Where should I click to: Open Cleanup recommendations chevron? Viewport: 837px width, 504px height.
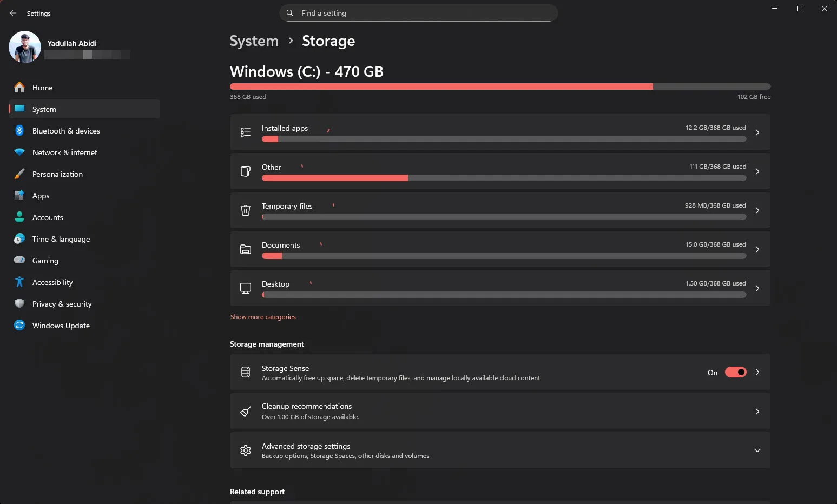point(757,412)
